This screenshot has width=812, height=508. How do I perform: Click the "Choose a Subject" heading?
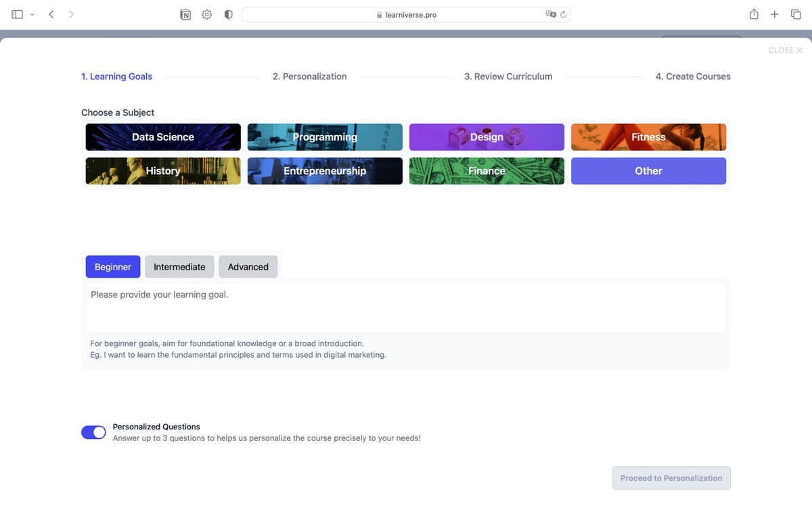pos(118,112)
